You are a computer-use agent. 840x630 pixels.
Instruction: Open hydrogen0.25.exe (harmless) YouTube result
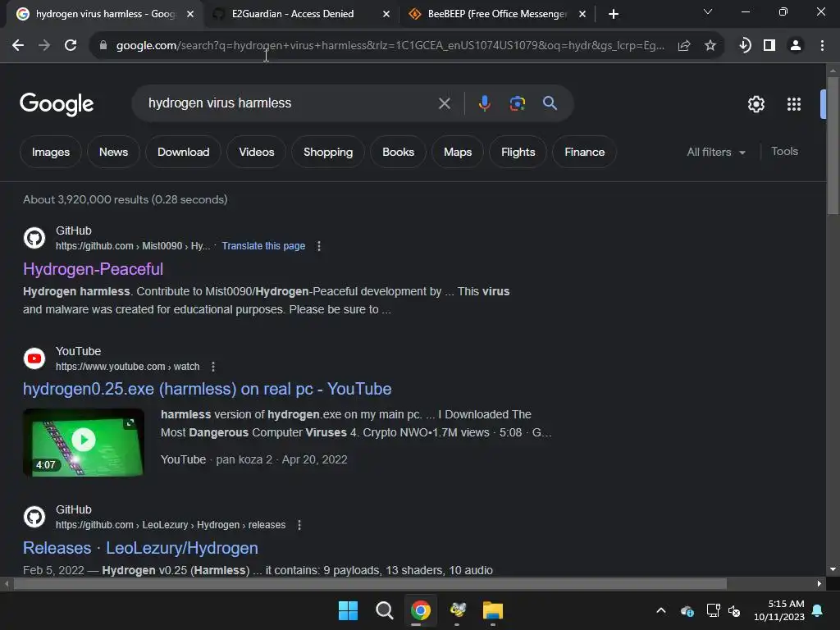pyautogui.click(x=208, y=389)
